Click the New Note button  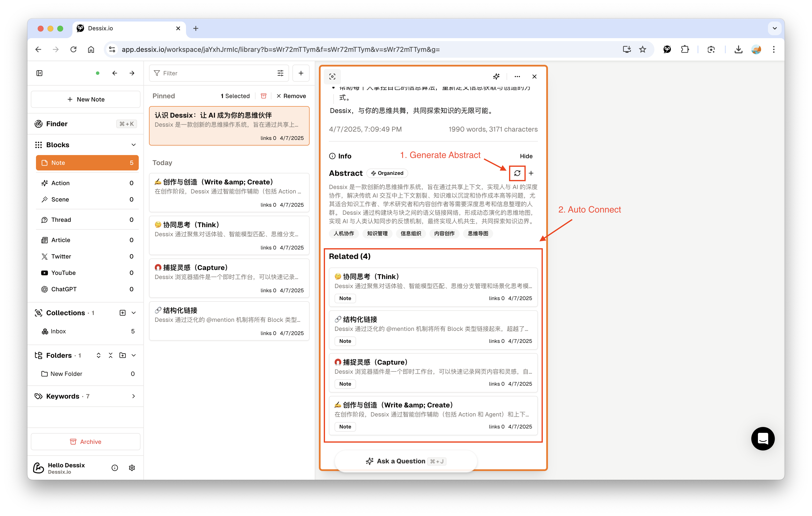tap(86, 100)
